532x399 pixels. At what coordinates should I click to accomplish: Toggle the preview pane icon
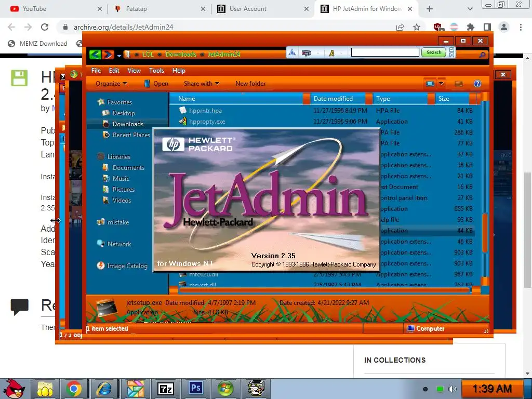459,84
